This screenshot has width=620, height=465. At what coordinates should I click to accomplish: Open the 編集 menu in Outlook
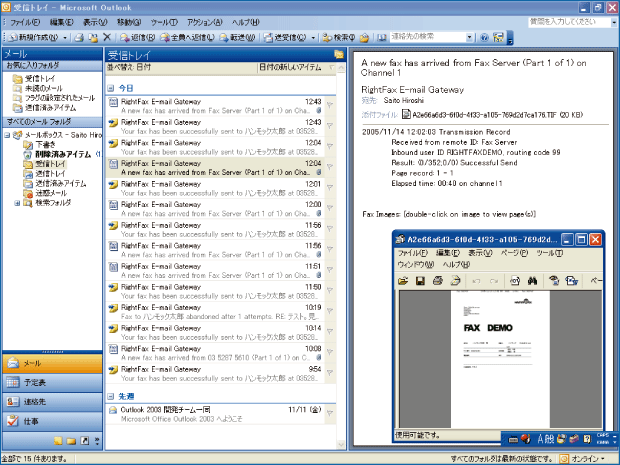[62, 22]
